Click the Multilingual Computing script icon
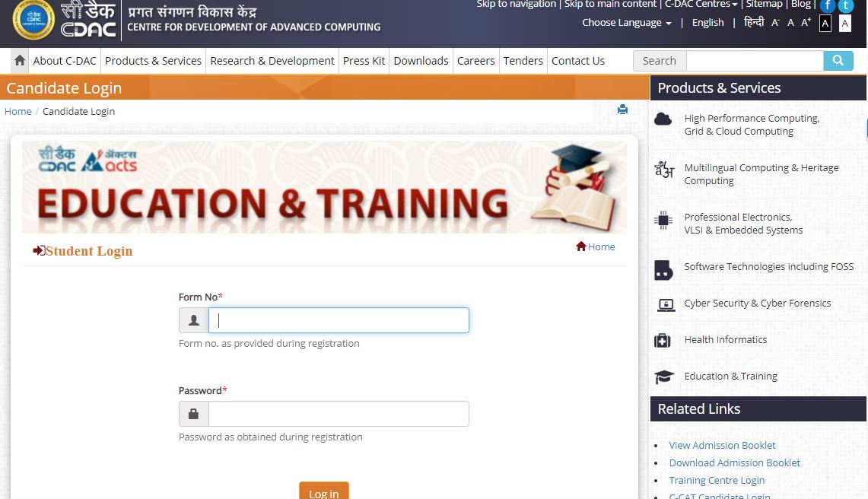868x499 pixels. pos(663,169)
